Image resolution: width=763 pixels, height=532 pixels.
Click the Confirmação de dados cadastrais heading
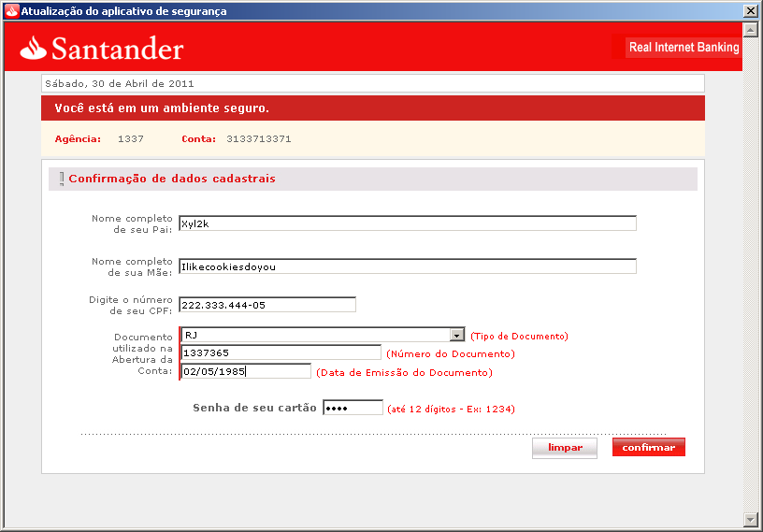pyautogui.click(x=172, y=179)
